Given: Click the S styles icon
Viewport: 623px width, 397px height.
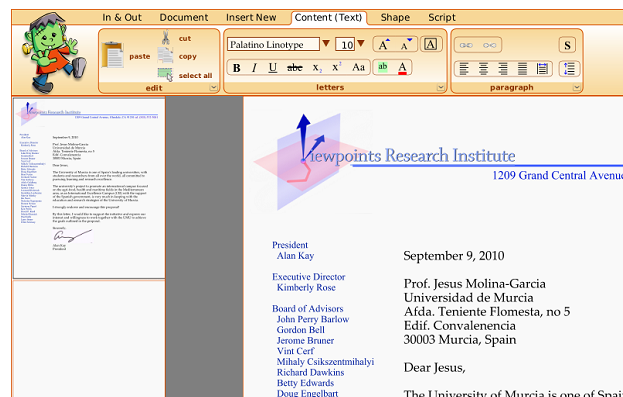Looking at the screenshot, I should click(567, 45).
